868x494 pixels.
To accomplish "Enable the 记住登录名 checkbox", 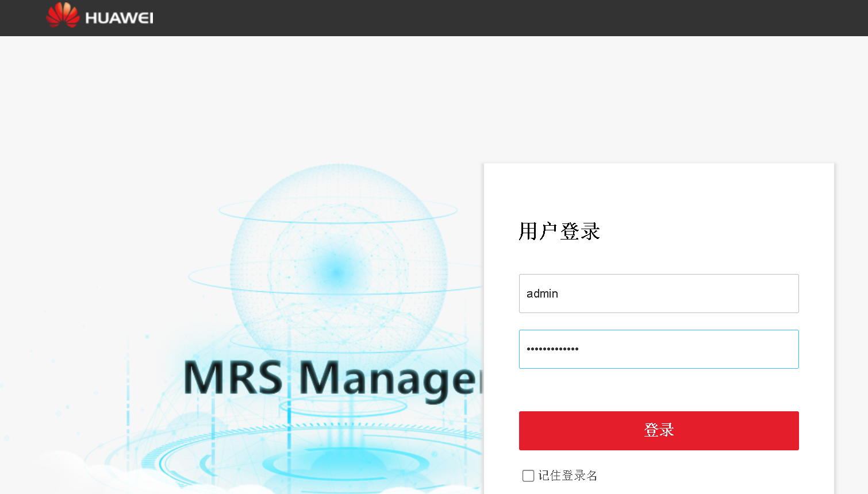I will pos(528,476).
